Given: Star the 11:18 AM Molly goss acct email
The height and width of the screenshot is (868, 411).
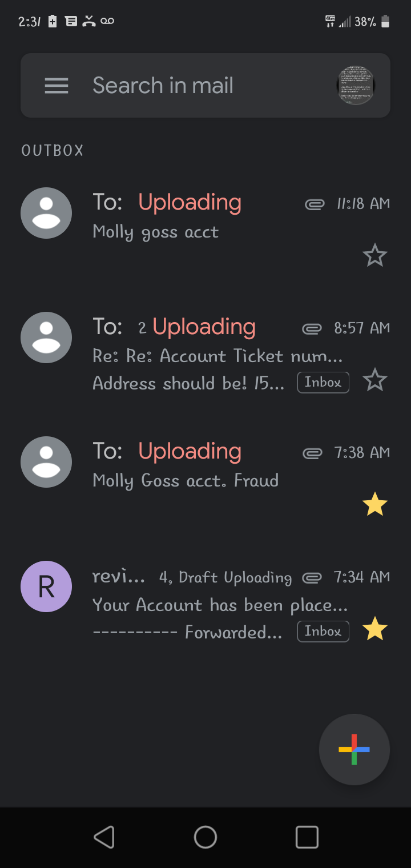Looking at the screenshot, I should pos(375,255).
